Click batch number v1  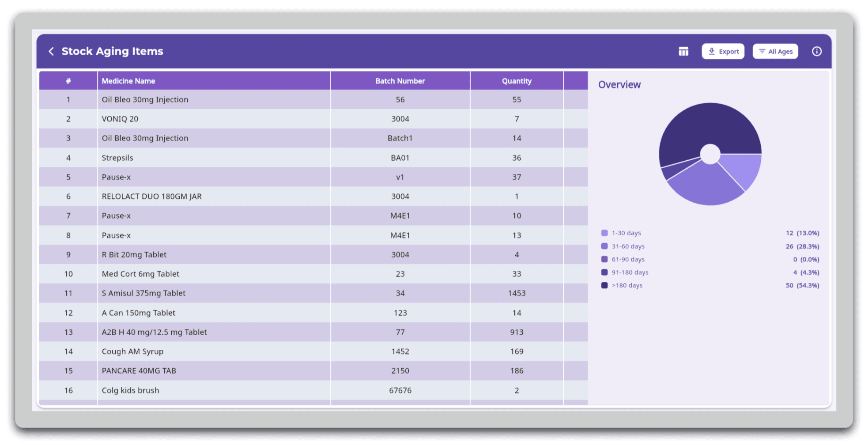point(400,177)
